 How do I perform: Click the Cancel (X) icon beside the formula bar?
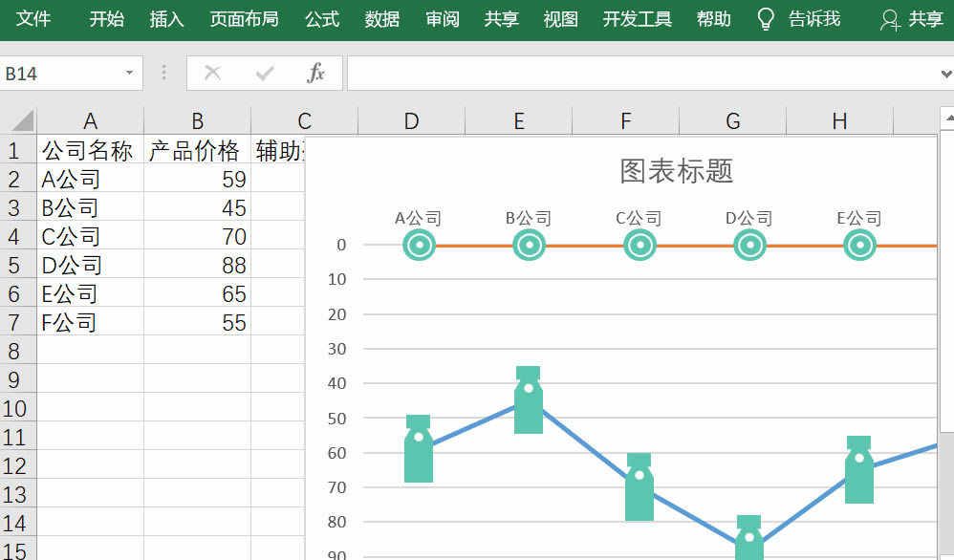pyautogui.click(x=213, y=73)
